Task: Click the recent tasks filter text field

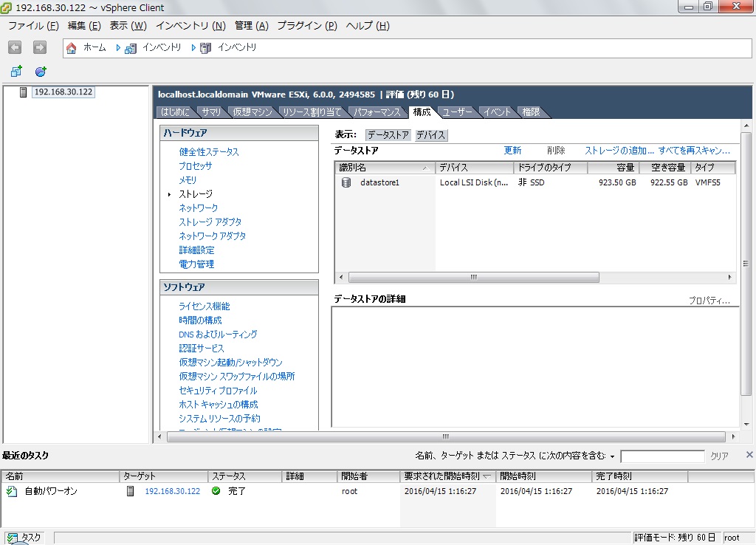Action: [662, 456]
